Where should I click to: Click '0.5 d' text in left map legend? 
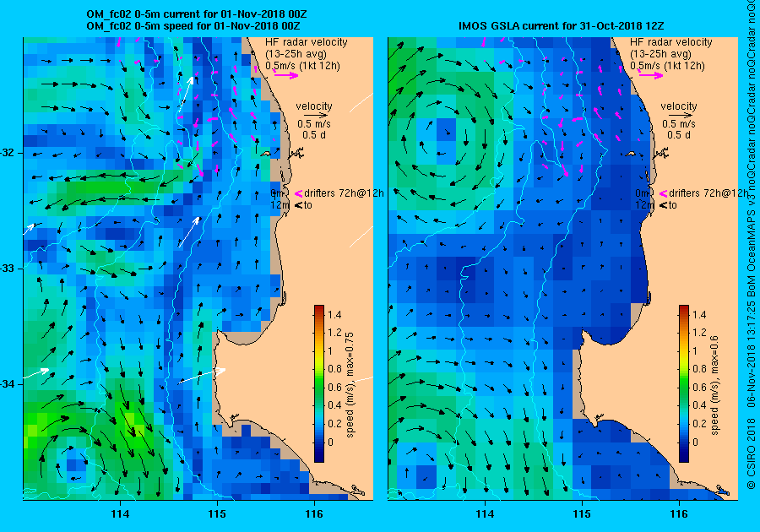(314, 135)
